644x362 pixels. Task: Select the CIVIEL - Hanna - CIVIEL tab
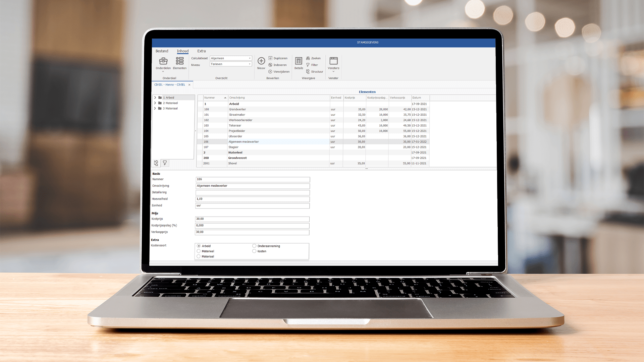(170, 85)
